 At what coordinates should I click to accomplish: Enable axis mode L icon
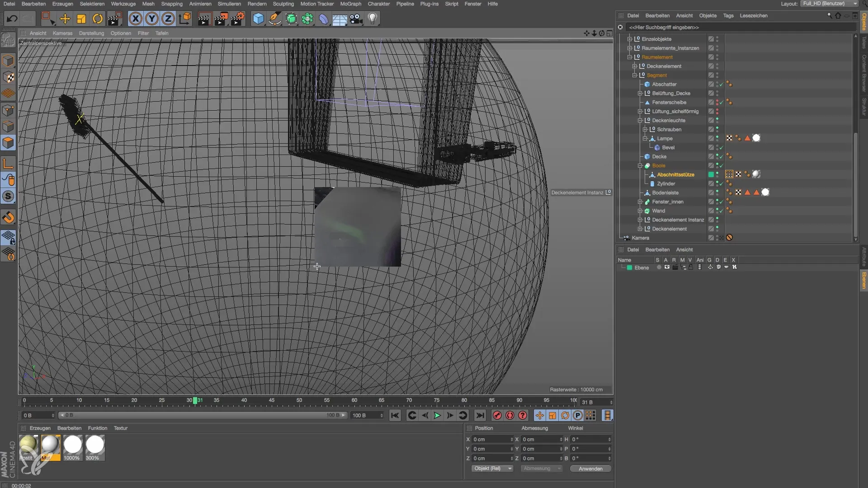tap(9, 164)
